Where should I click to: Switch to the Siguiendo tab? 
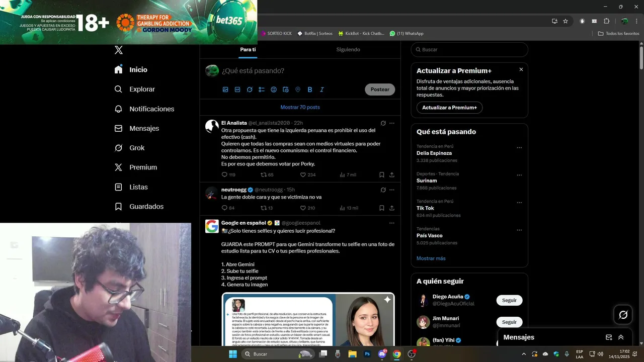(x=348, y=49)
